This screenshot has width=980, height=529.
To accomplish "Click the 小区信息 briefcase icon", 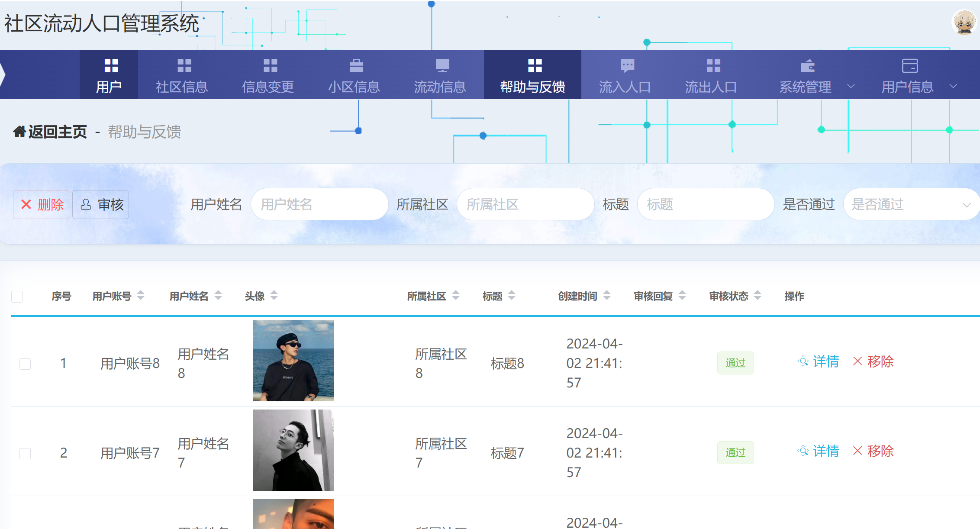I will [x=356, y=65].
